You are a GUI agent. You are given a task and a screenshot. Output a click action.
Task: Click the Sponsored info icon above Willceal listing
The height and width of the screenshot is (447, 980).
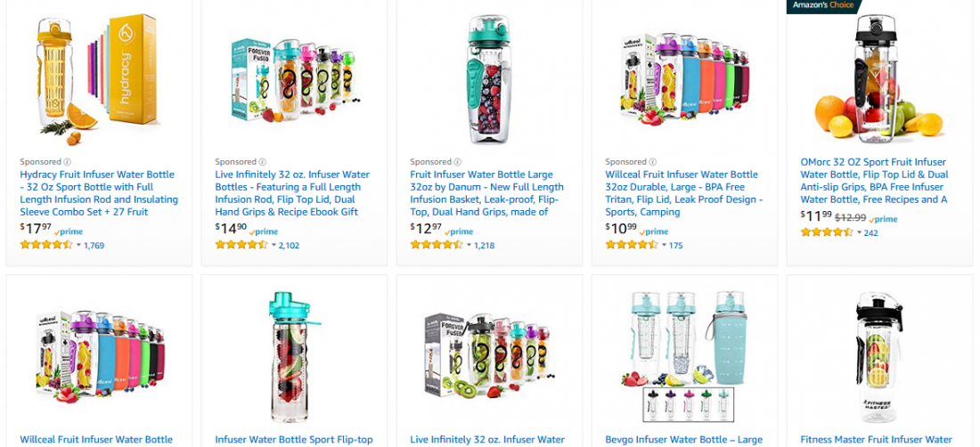click(x=652, y=162)
